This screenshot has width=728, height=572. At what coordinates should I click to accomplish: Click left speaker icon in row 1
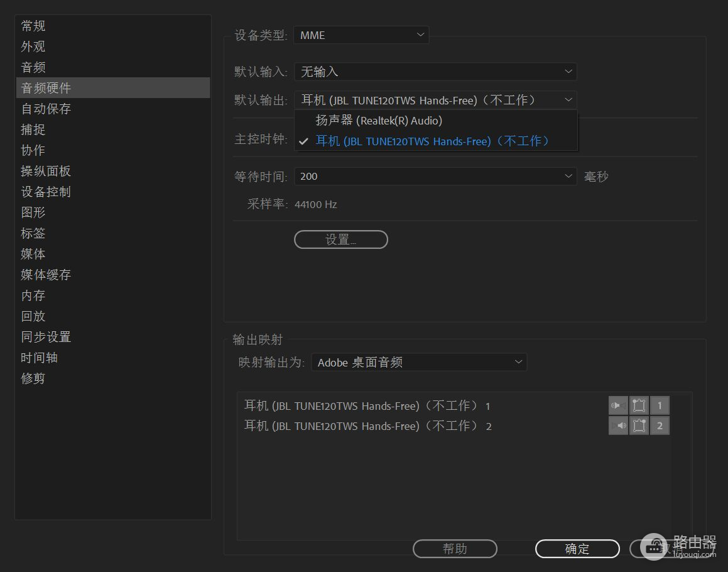click(618, 405)
